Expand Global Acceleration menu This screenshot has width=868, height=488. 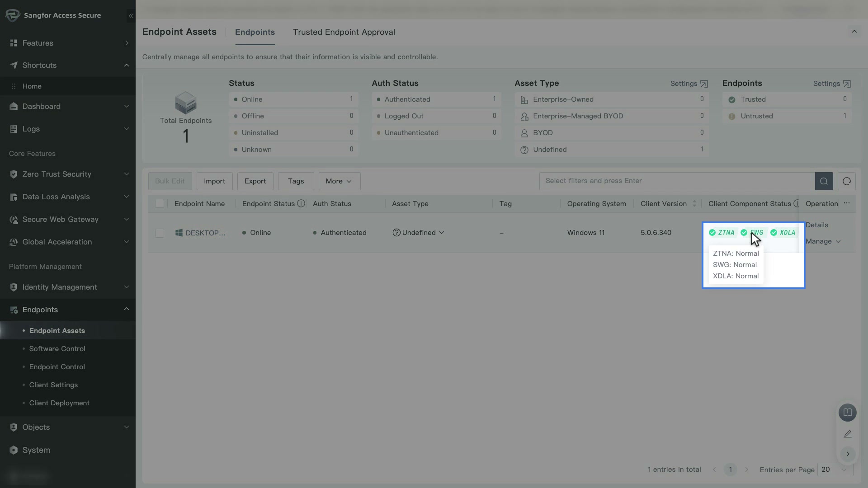[68, 242]
